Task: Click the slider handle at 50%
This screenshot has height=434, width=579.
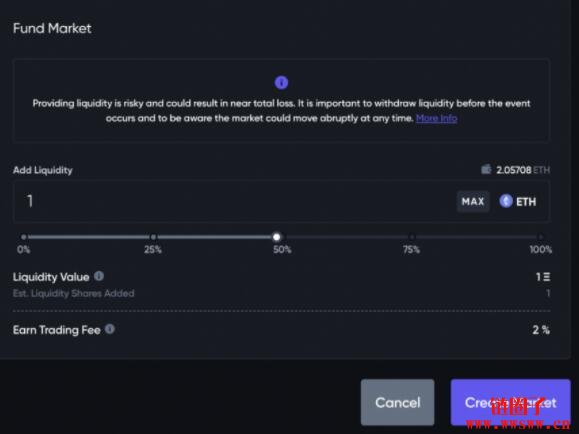Action: pos(277,237)
